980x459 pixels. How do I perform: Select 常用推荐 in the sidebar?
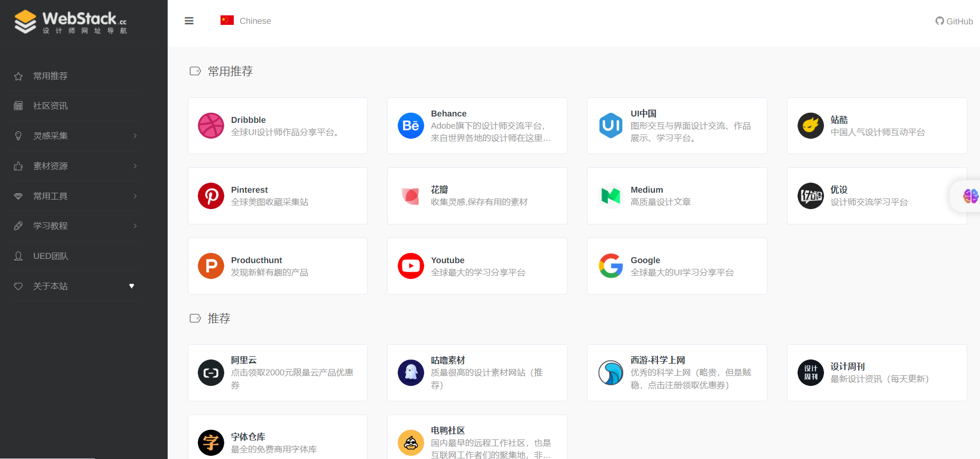(51, 76)
